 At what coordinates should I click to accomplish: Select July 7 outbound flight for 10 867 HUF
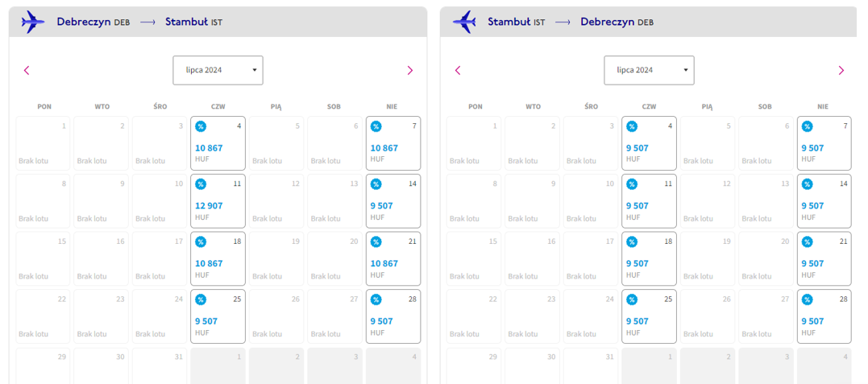393,143
